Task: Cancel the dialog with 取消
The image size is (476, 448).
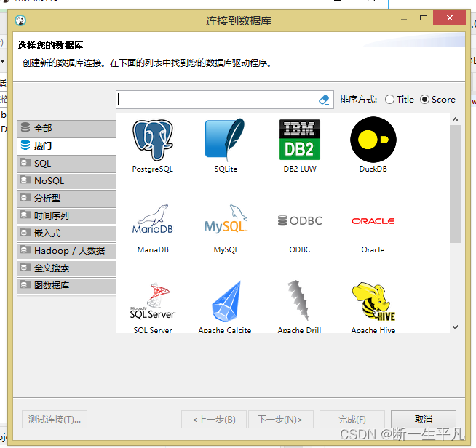Action: [x=424, y=419]
